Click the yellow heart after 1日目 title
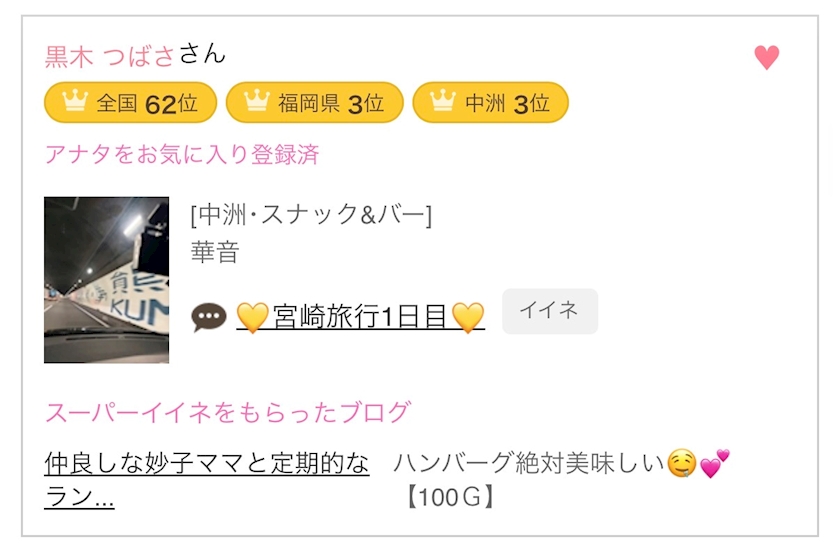840x558 pixels. point(467,318)
